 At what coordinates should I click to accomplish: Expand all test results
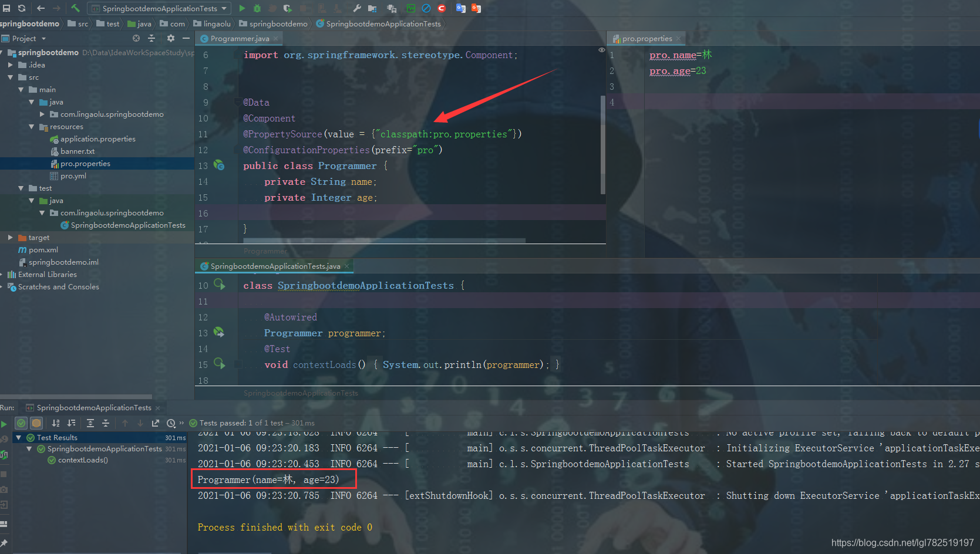(x=90, y=423)
